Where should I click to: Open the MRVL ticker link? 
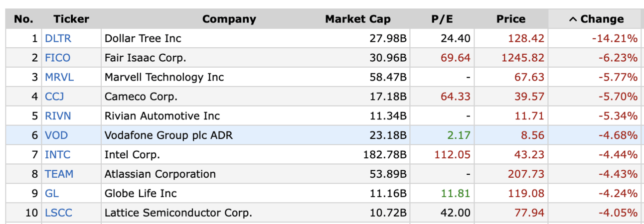click(x=59, y=77)
